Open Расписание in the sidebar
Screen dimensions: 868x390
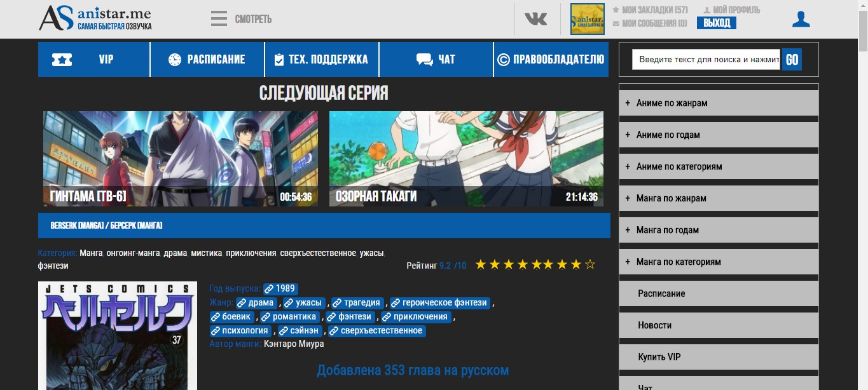[x=719, y=293]
